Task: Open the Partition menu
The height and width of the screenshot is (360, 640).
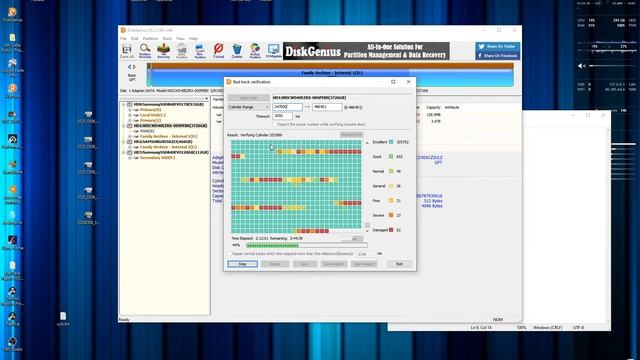Action: 150,38
